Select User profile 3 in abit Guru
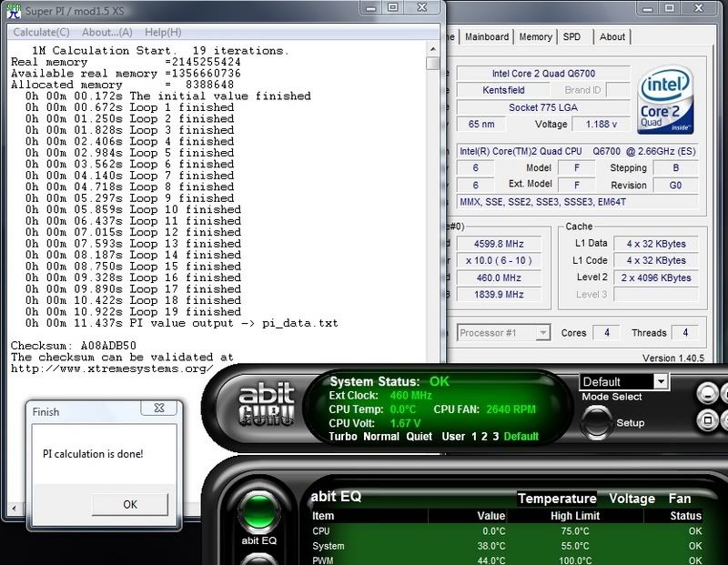728x565 pixels. pos(495,437)
